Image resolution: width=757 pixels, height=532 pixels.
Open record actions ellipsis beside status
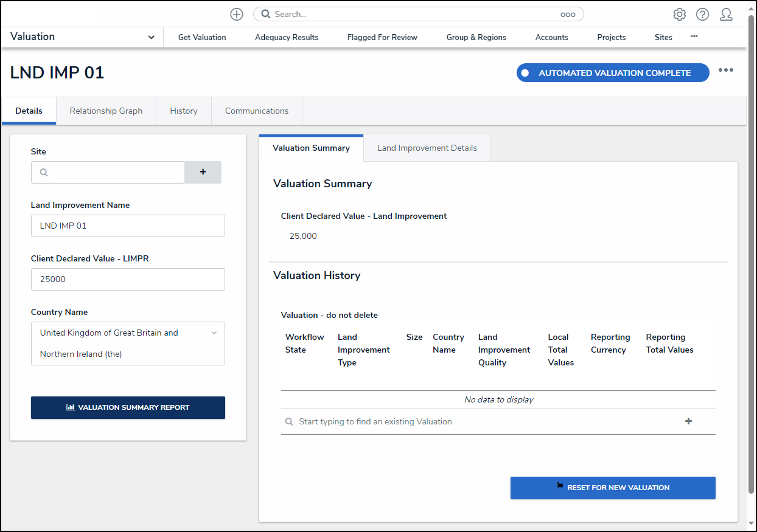tap(726, 70)
